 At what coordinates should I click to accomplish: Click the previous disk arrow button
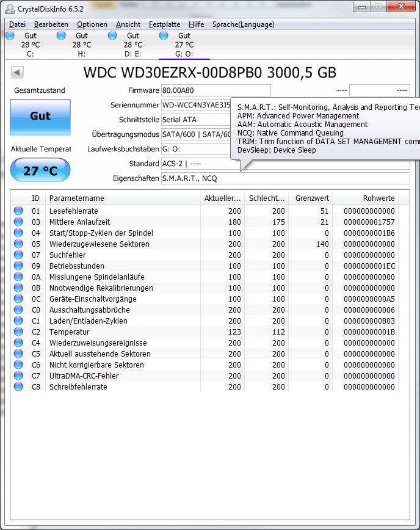[17, 72]
